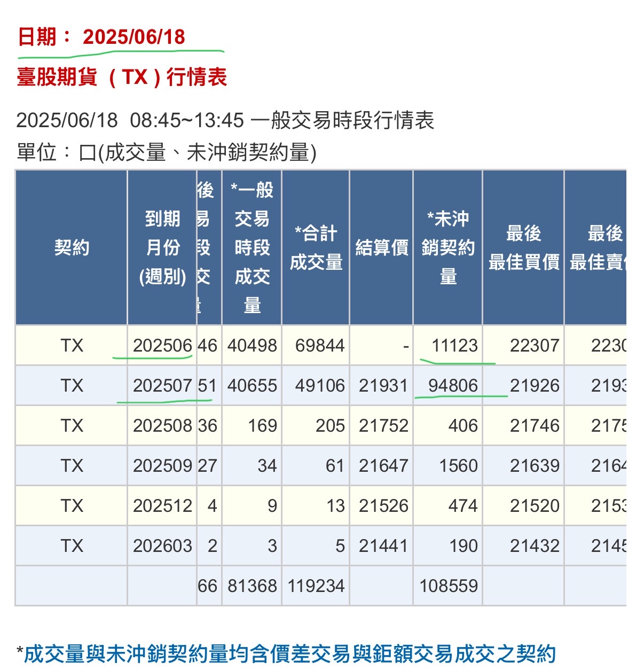The width and height of the screenshot is (644, 670).
Task: Click the 202512 expiry month cell
Action: tap(162, 506)
